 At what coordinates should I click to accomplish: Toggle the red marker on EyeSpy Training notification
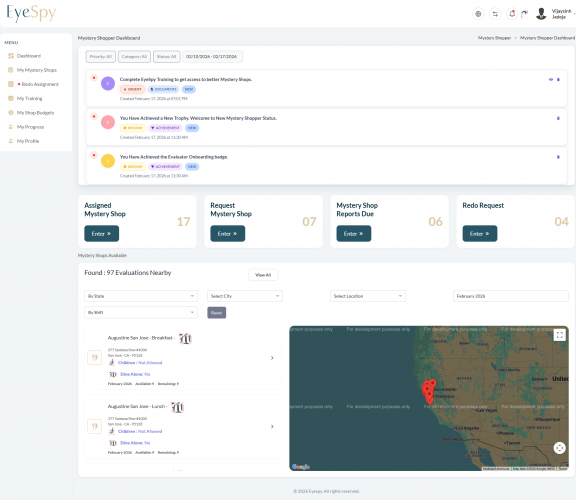(x=94, y=78)
